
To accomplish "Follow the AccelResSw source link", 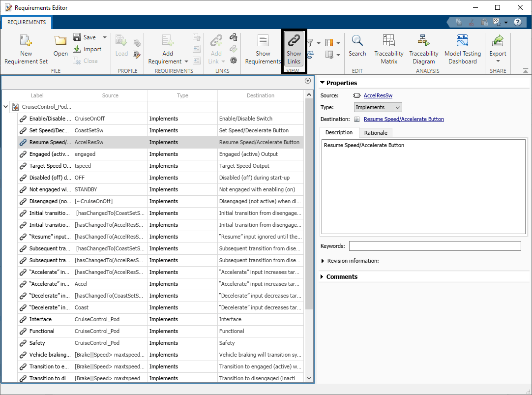I will click(x=378, y=95).
